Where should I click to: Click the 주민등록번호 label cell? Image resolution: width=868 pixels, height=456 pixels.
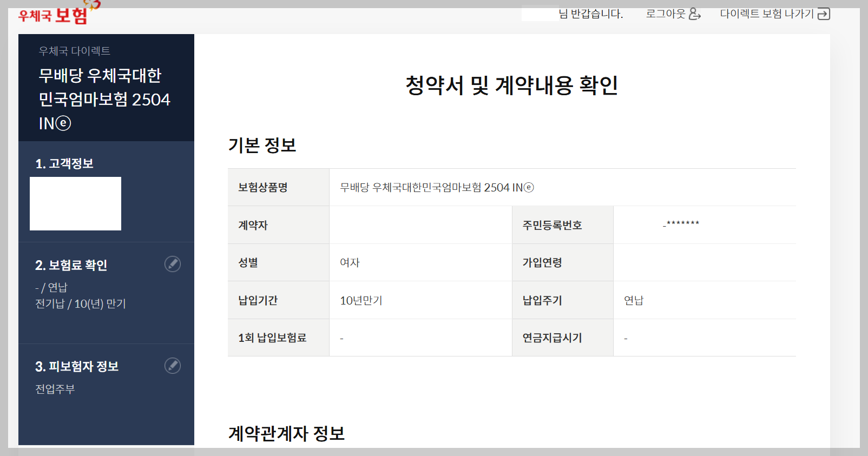click(563, 225)
